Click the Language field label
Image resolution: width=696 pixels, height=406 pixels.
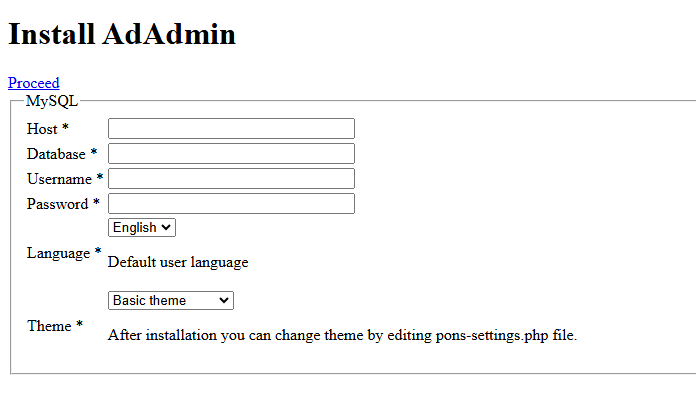point(58,253)
